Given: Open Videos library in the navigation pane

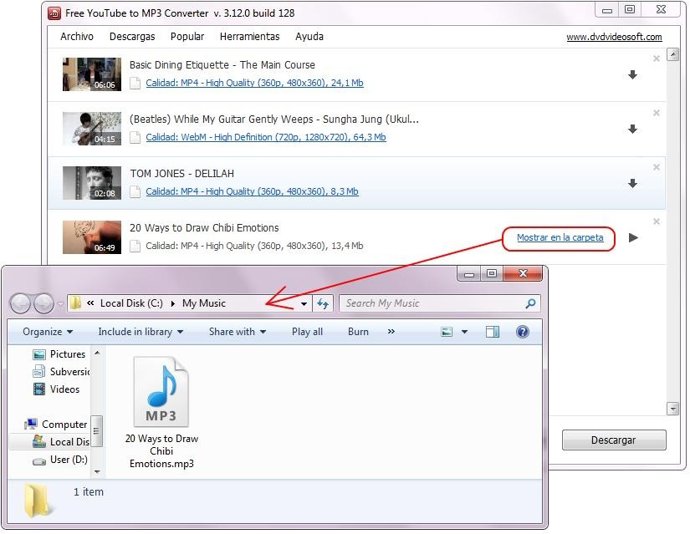Looking at the screenshot, I should tap(56, 390).
